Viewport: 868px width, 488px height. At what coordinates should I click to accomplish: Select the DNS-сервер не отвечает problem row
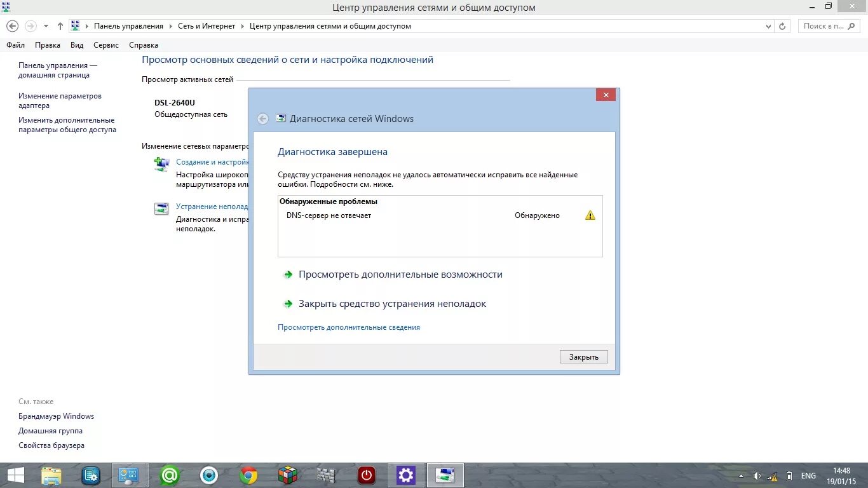[440, 215]
